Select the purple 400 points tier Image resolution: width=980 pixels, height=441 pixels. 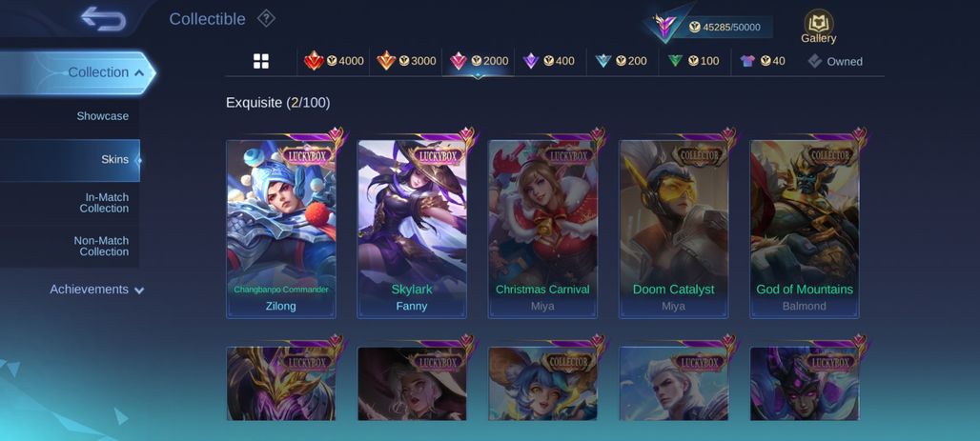(548, 61)
